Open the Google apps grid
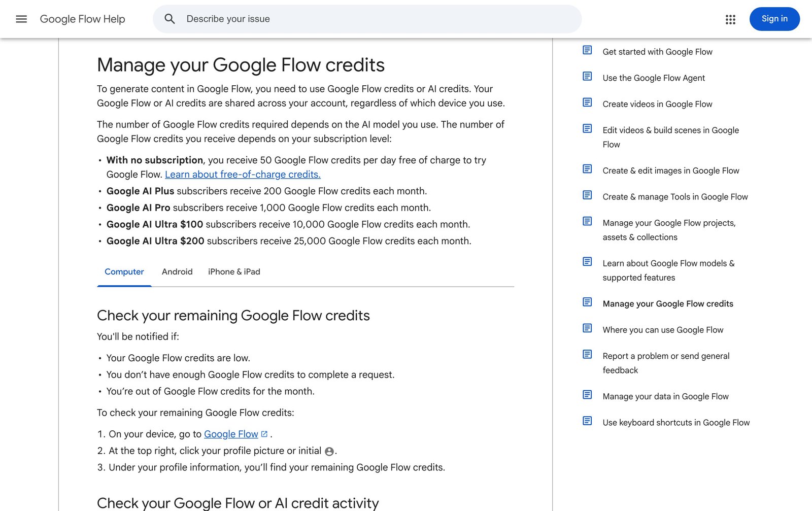Viewport: 812px width, 511px height. [730, 19]
